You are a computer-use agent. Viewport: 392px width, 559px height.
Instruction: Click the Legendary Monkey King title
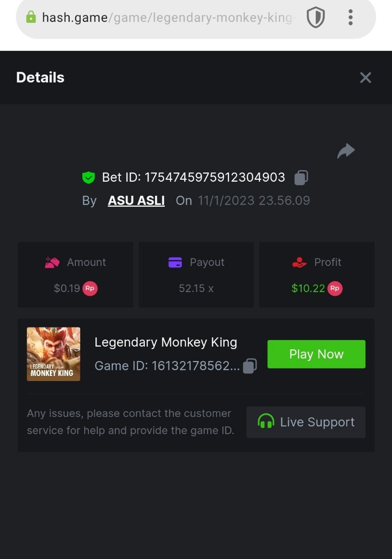click(x=166, y=342)
